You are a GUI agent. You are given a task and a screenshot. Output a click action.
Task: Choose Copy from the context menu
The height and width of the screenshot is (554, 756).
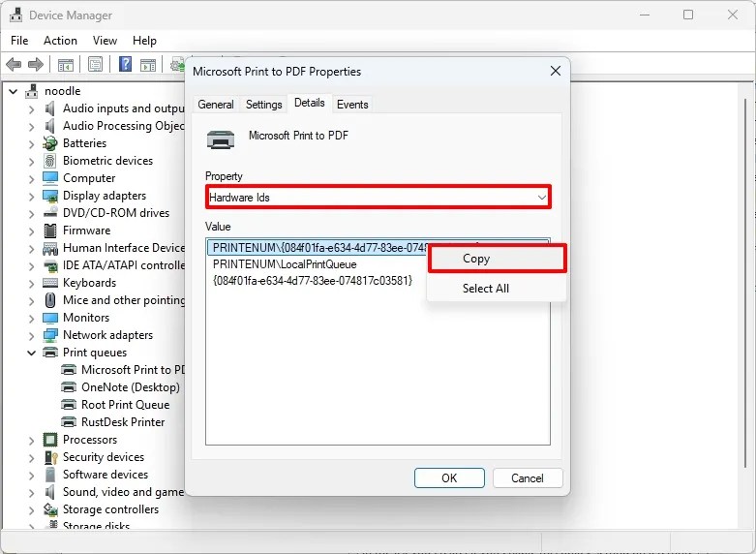click(497, 259)
